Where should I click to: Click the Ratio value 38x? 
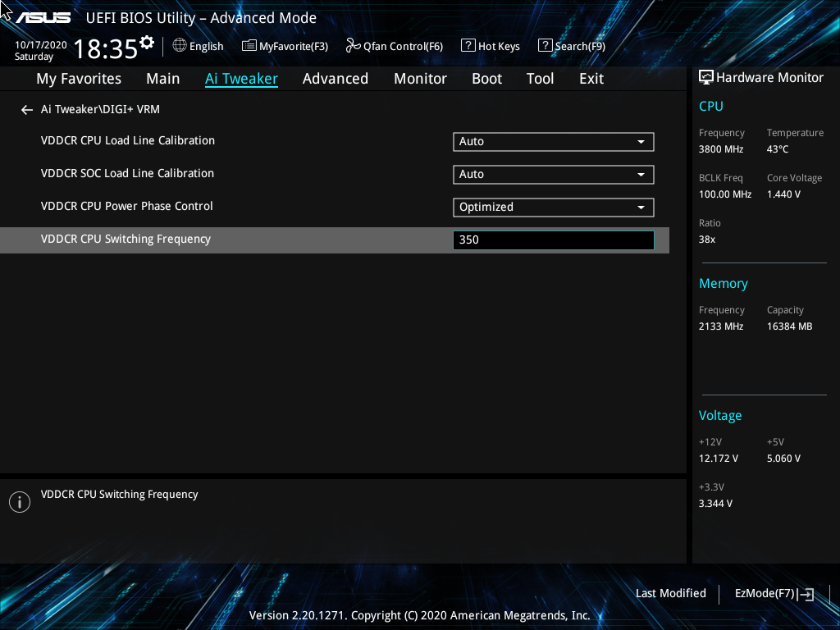click(706, 240)
